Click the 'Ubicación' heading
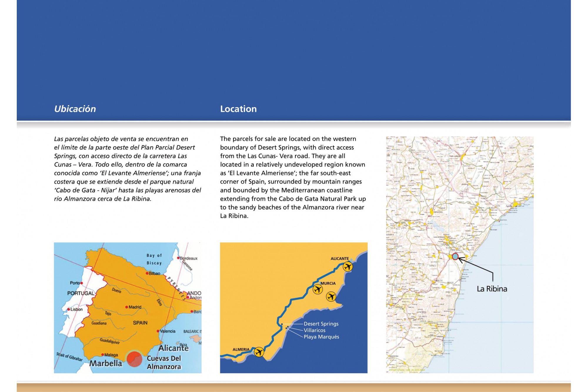Screen dimensions: 588x392 (75, 109)
